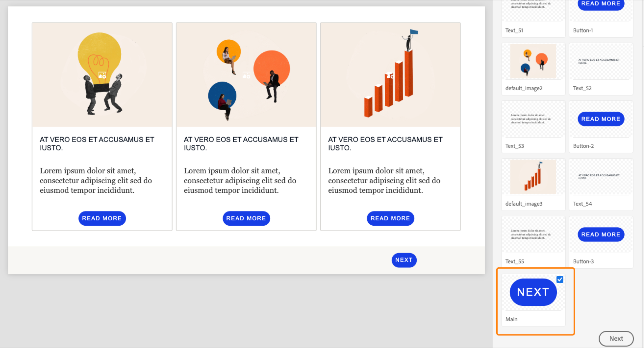Uncheck the checkbox on the Main thumbnail
This screenshot has height=348, width=644.
[560, 279]
